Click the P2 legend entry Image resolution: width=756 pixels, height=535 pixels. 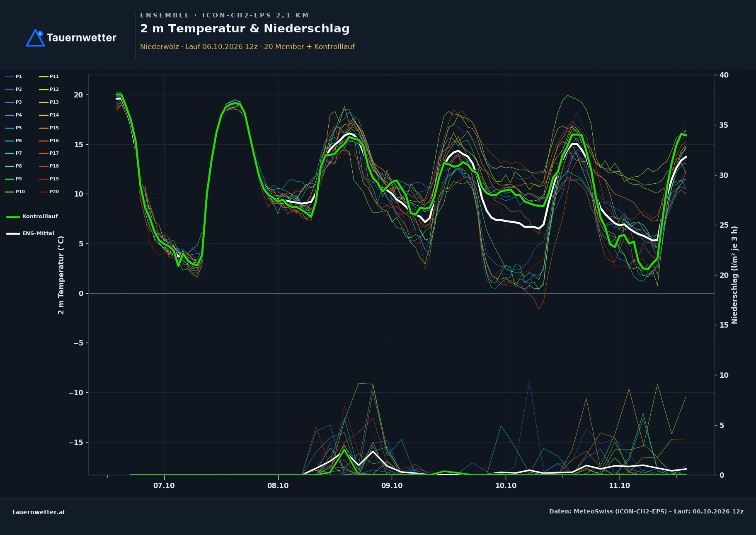click(14, 89)
